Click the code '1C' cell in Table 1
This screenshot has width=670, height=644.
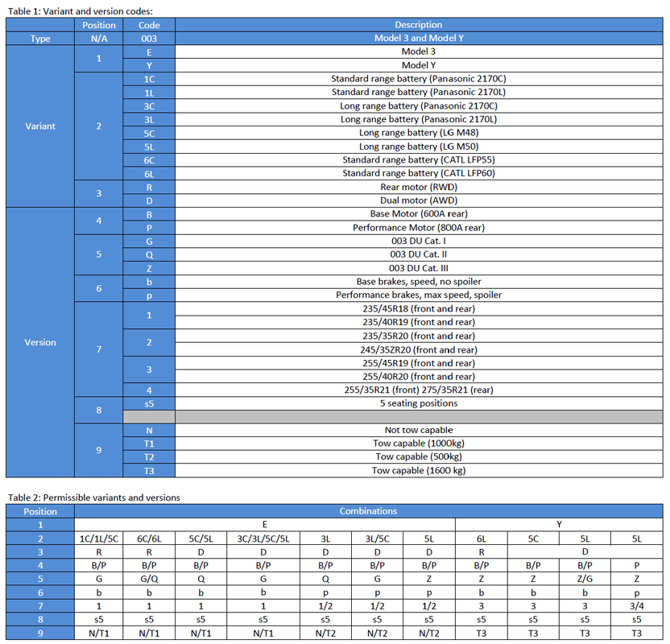point(149,79)
